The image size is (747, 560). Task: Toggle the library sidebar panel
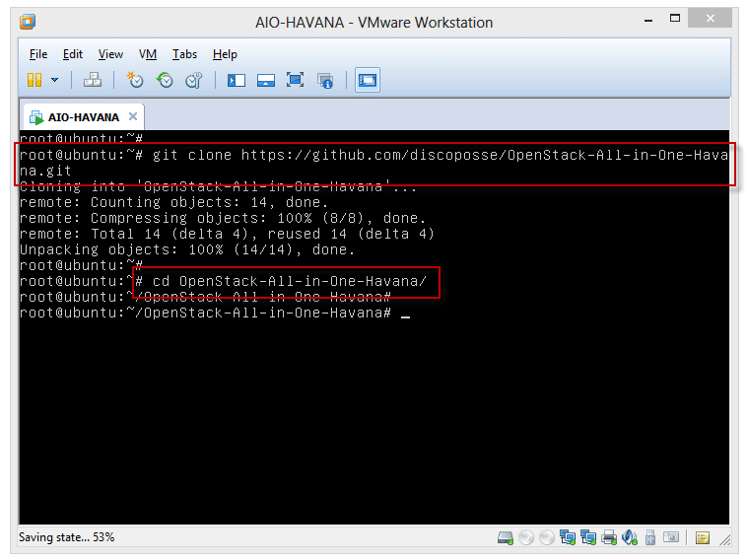(237, 80)
